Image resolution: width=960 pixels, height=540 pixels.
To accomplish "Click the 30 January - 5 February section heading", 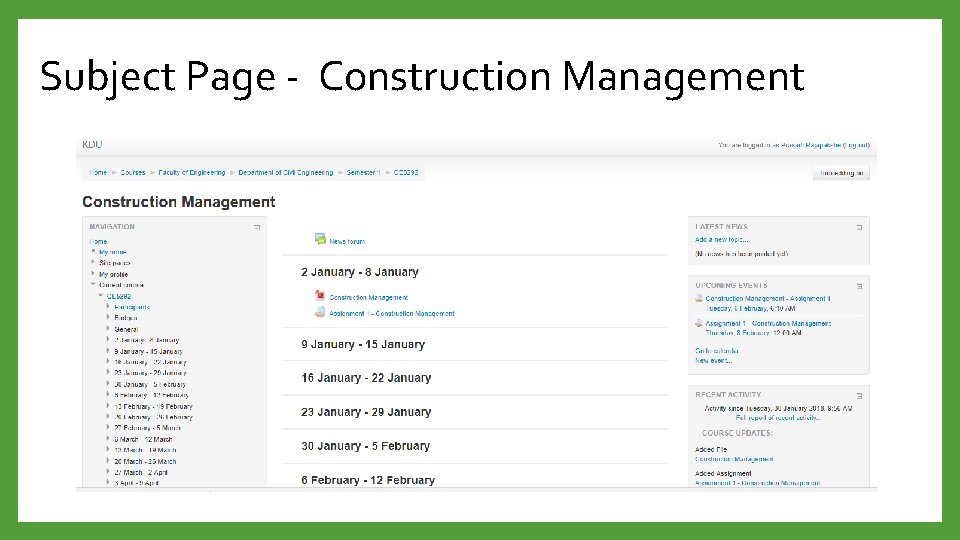I will pos(366,446).
